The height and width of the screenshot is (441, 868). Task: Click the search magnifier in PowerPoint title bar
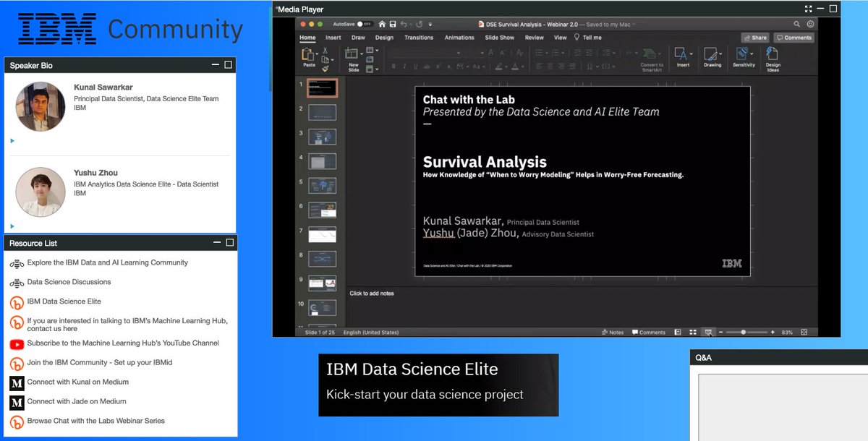pos(796,24)
